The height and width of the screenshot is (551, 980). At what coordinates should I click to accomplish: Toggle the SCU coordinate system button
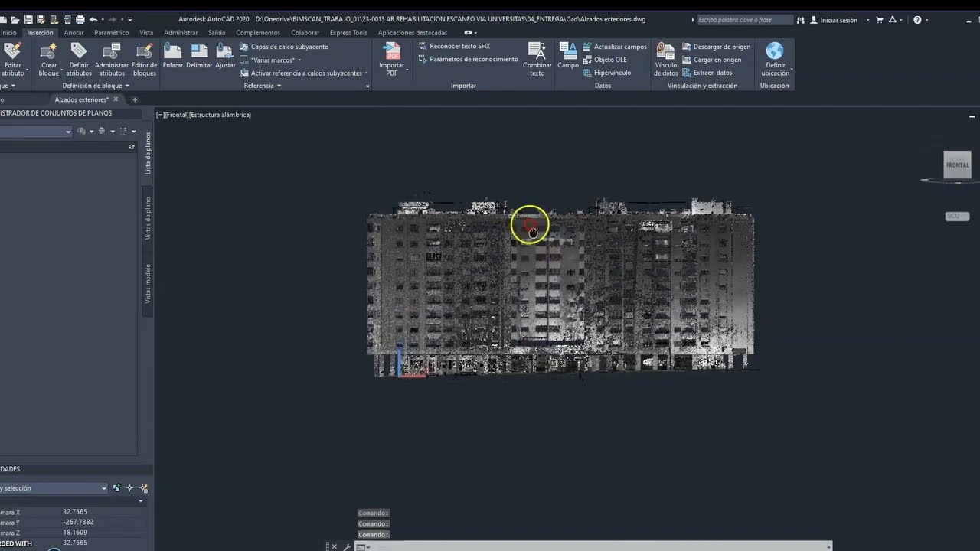click(x=957, y=217)
